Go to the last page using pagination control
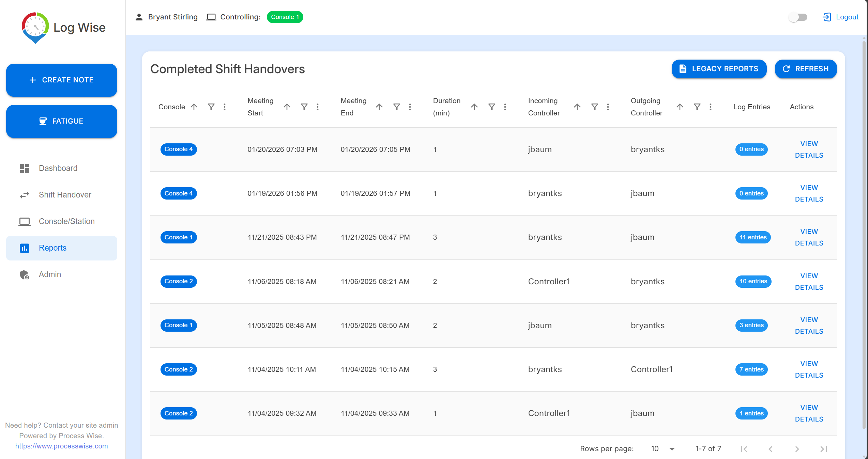This screenshot has width=868, height=459. (x=824, y=448)
